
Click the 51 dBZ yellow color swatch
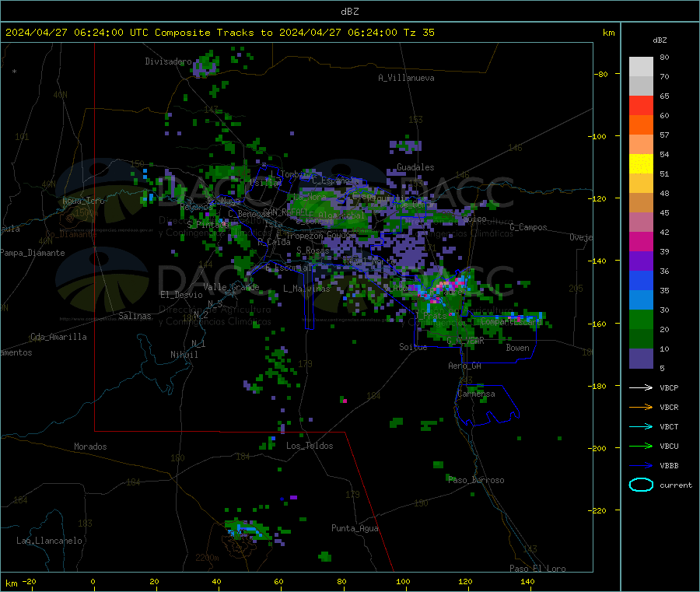641,164
